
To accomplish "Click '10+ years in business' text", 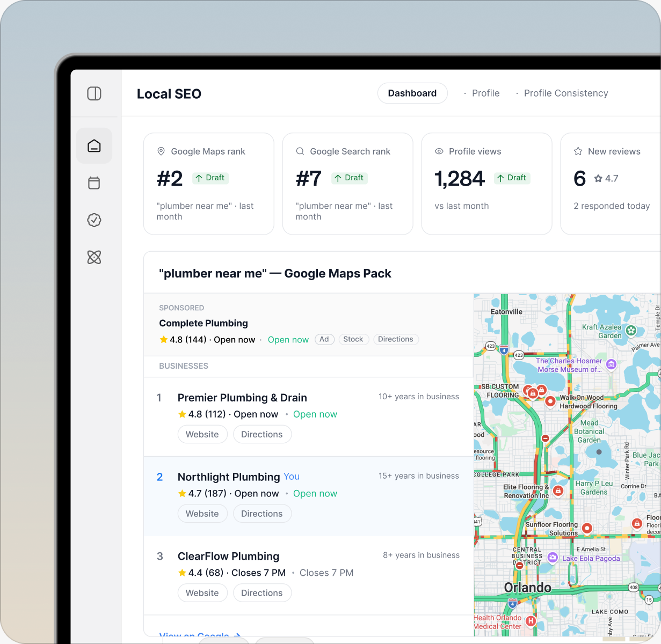I will click(419, 397).
